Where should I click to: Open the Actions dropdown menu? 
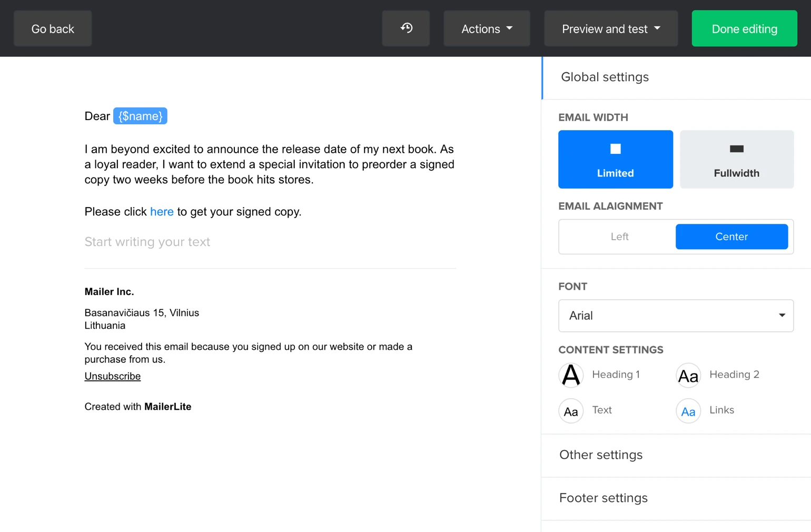pos(487,28)
